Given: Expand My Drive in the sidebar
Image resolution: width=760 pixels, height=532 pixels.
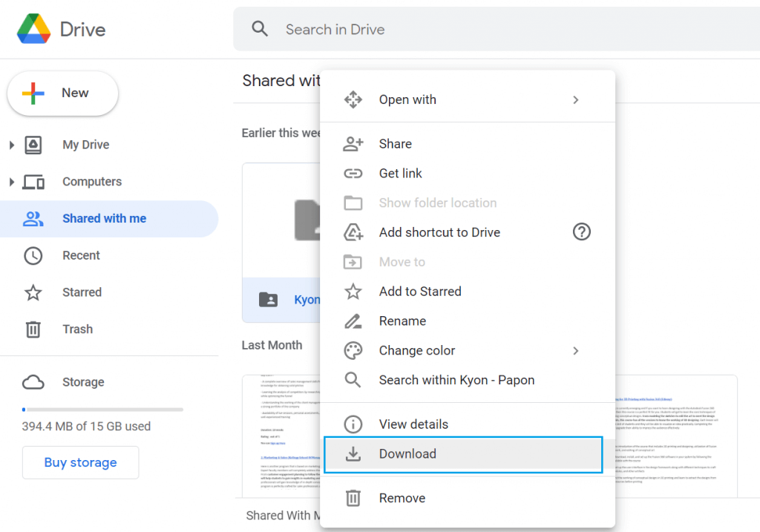Looking at the screenshot, I should tap(11, 145).
